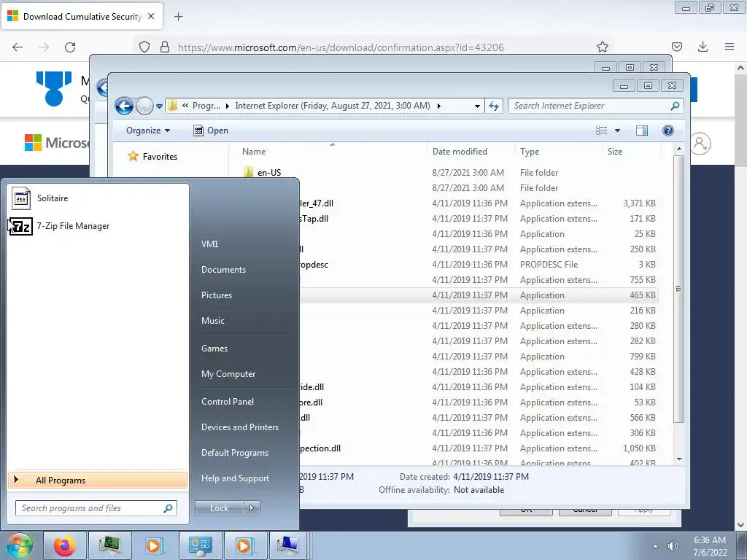Bookmark this page with the star
Image resolution: width=747 pixels, height=560 pixels.
click(602, 47)
